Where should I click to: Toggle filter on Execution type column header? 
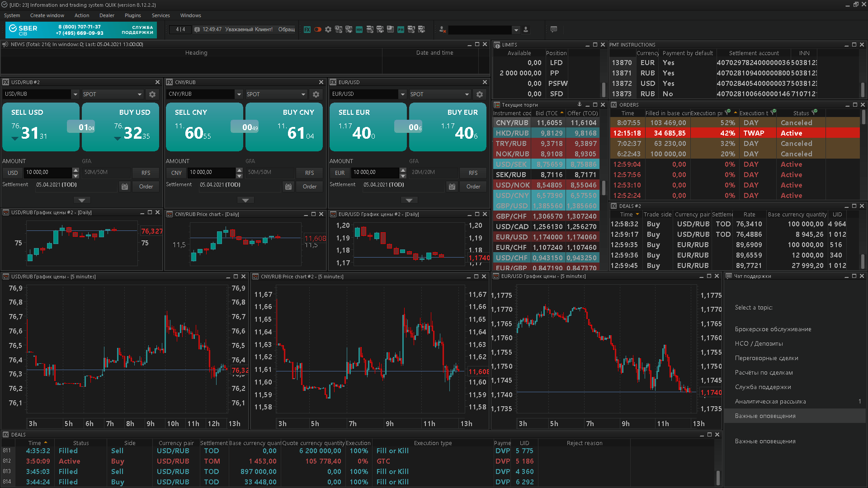774,112
